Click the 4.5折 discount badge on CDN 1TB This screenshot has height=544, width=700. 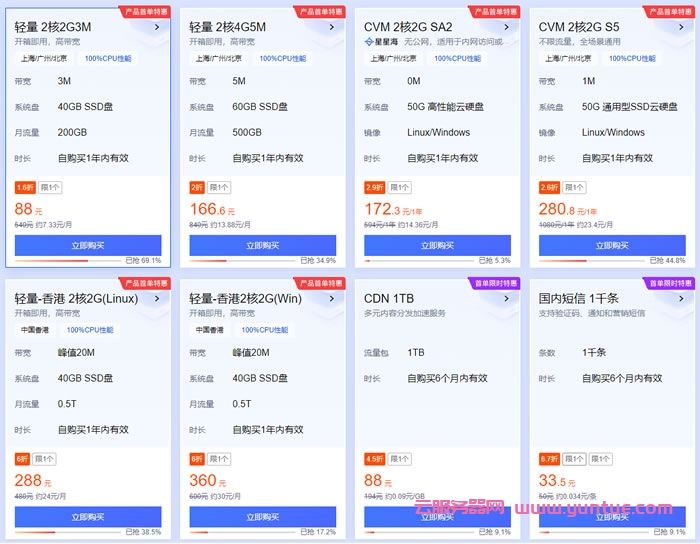(374, 459)
